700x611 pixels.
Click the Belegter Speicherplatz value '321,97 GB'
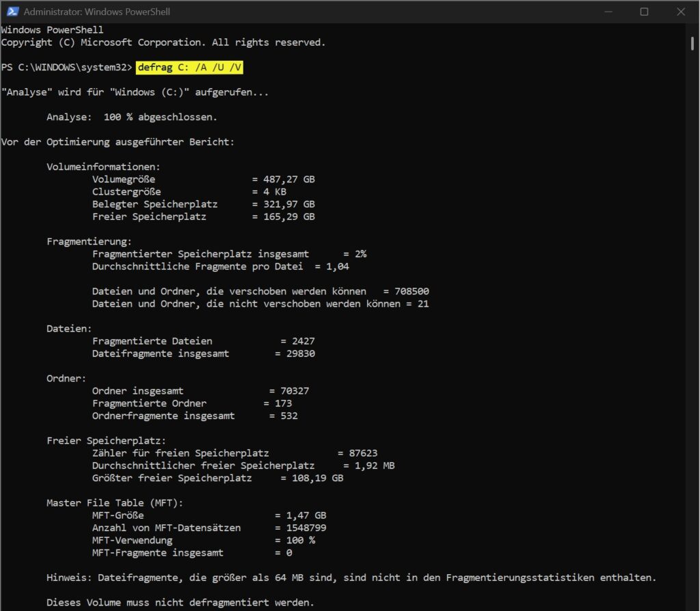[289, 204]
